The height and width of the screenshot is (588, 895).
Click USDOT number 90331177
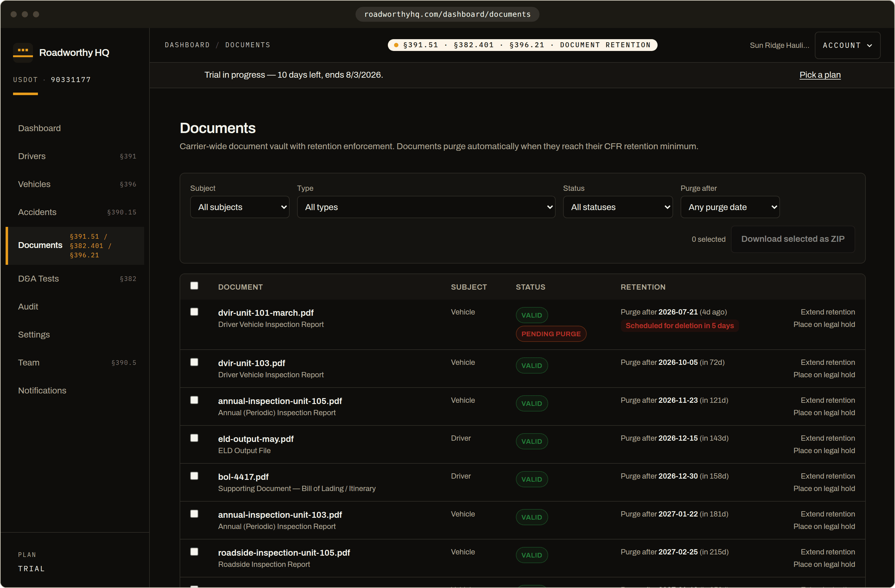pos(71,80)
